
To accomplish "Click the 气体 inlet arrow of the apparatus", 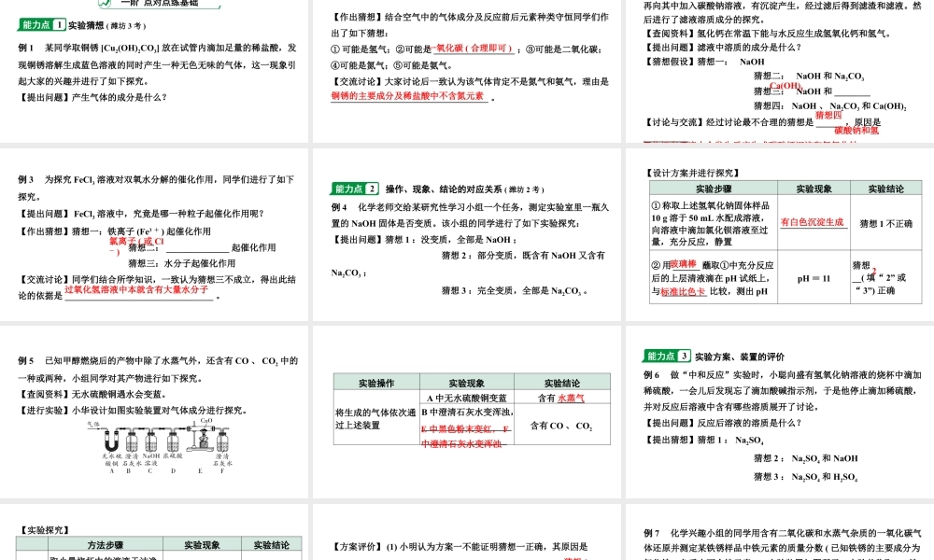I will [x=93, y=426].
